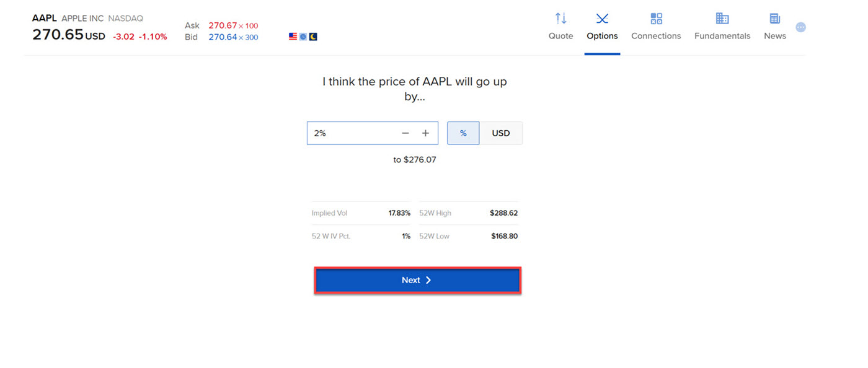Switch to the Quote tab
The width and height of the screenshot is (868, 368).
pyautogui.click(x=560, y=28)
